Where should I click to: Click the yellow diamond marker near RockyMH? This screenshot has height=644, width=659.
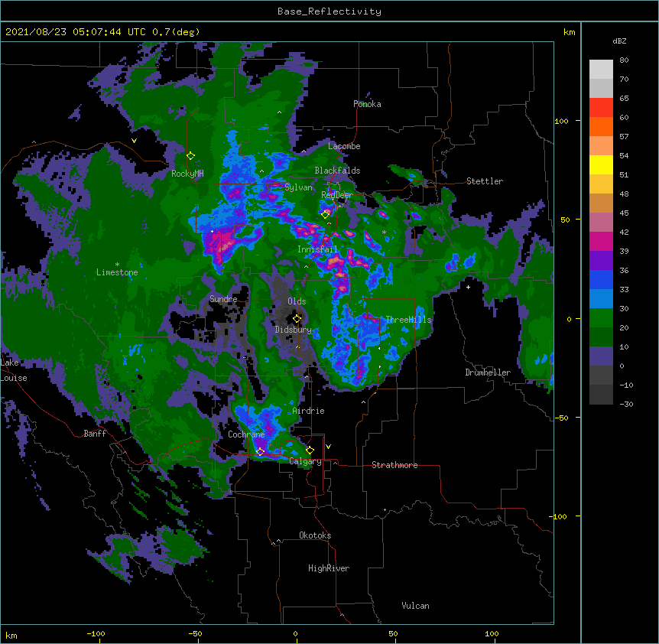pyautogui.click(x=190, y=156)
